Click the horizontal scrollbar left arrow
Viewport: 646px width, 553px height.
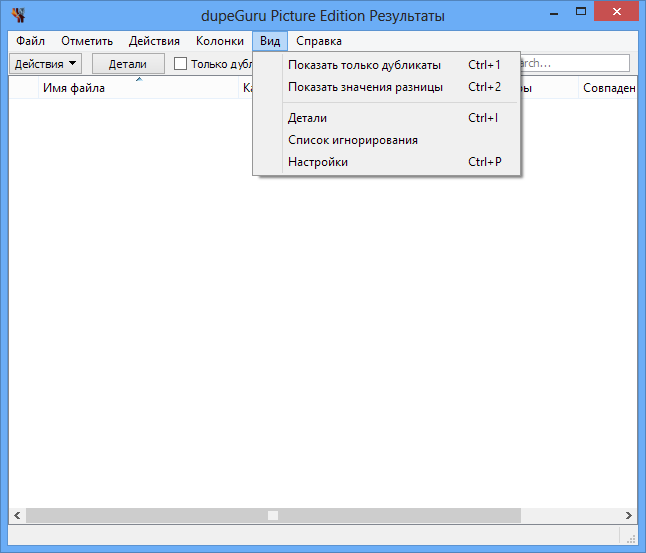(x=17, y=516)
